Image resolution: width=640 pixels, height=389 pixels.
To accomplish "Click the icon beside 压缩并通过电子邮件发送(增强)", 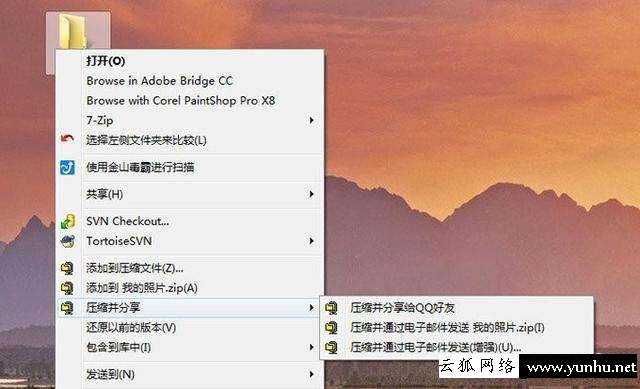I will click(331, 347).
